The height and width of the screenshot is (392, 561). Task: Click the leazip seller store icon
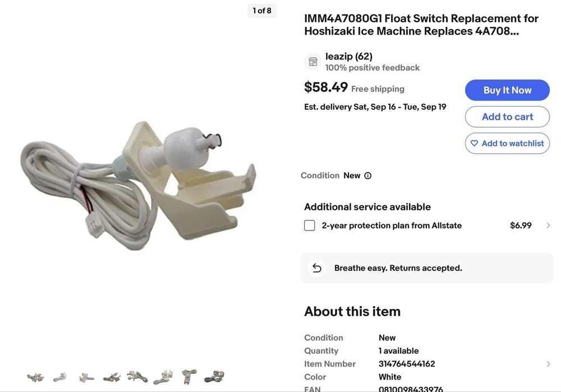click(313, 62)
